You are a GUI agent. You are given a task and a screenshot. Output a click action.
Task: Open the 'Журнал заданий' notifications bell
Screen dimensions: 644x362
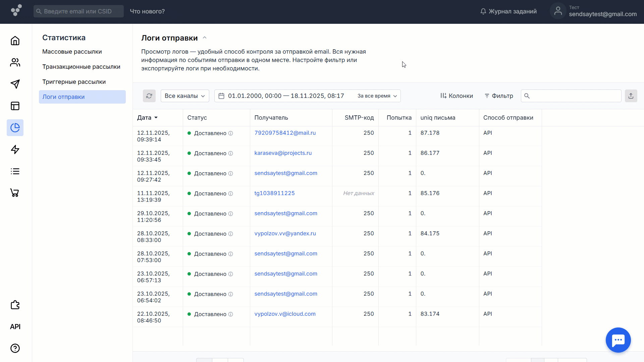pos(508,11)
